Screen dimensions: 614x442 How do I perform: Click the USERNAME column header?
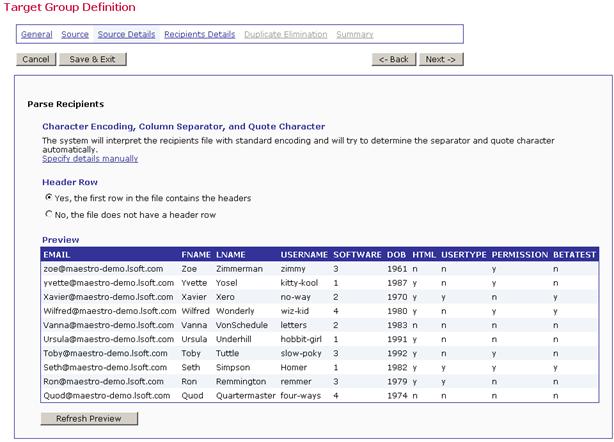[304, 254]
